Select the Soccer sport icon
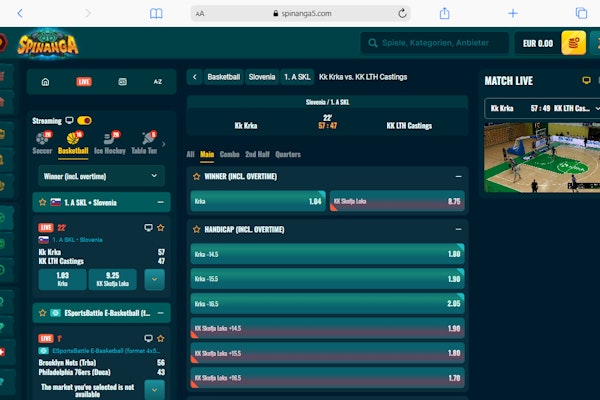This screenshot has height=400, width=600. [42, 143]
